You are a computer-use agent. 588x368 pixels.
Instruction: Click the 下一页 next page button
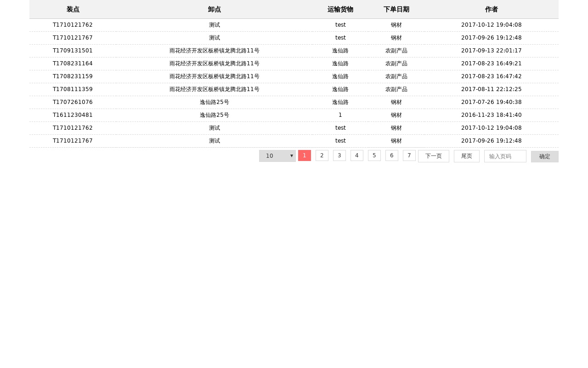pos(434,156)
